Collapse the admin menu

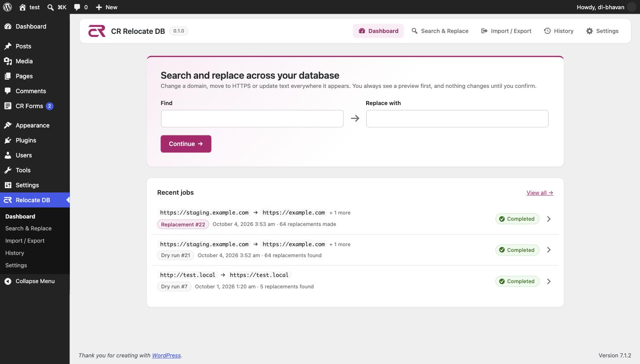35,281
